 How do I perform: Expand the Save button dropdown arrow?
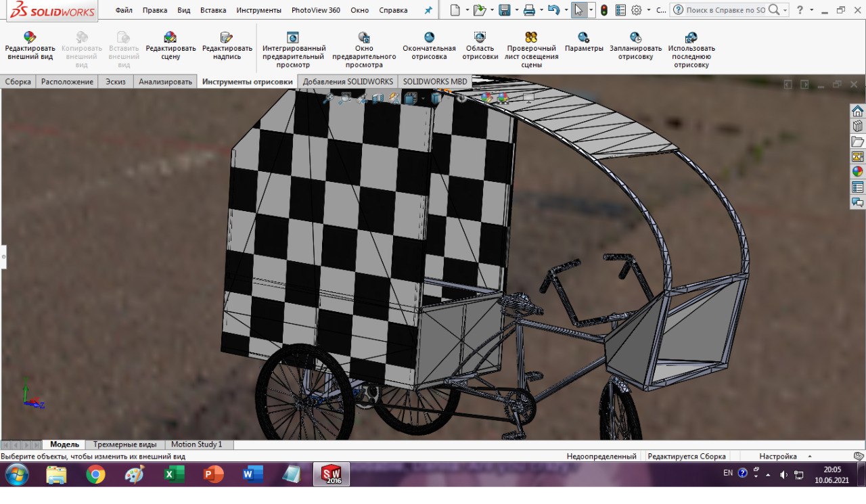(516, 10)
